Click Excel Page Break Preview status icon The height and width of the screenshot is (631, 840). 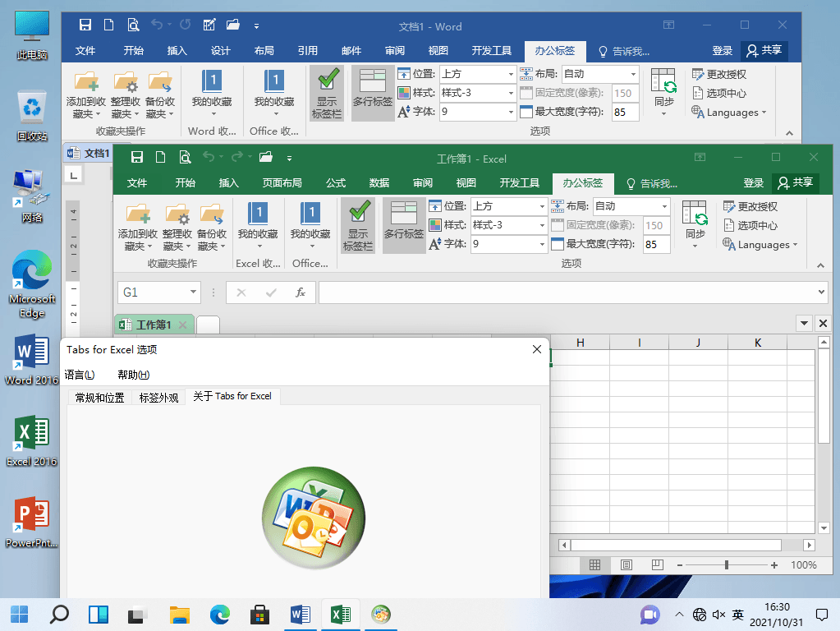coord(657,565)
